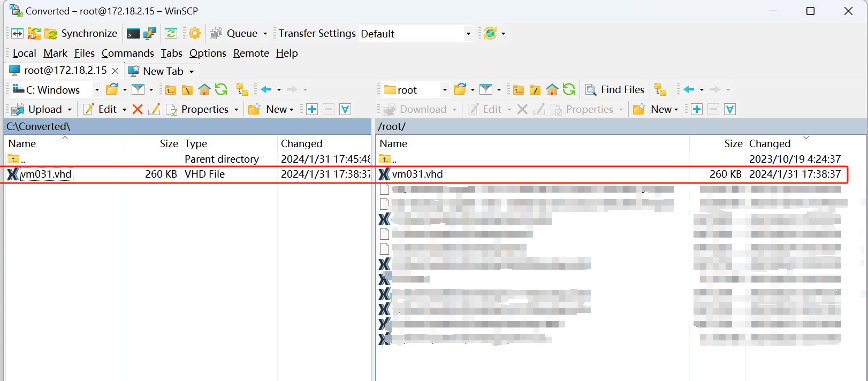The width and height of the screenshot is (868, 381).
Task: Click the C:\Converted\ local path bar
Action: pyautogui.click(x=187, y=127)
